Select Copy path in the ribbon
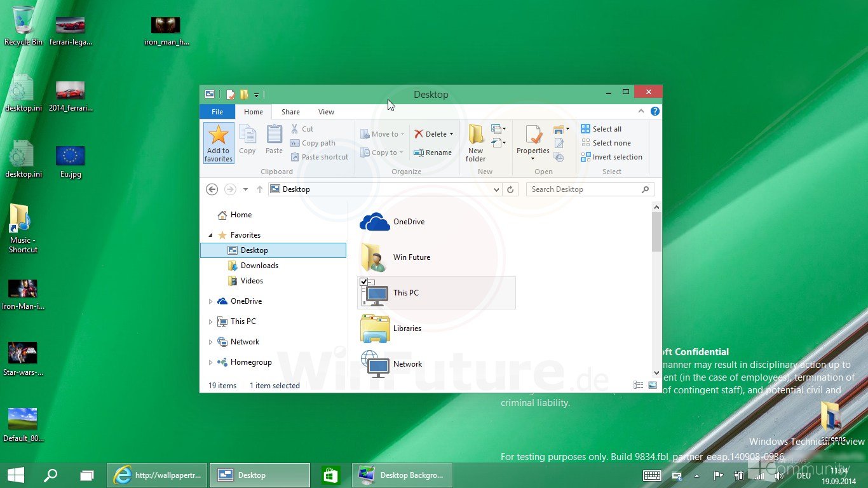Image resolution: width=868 pixels, height=488 pixels. (313, 143)
